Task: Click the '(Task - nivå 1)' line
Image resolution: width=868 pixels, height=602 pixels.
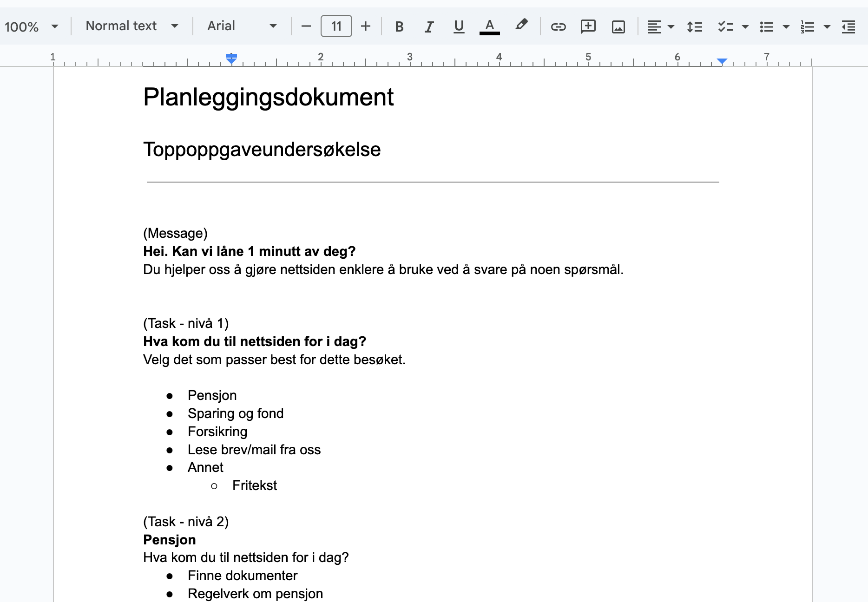Action: coord(186,323)
